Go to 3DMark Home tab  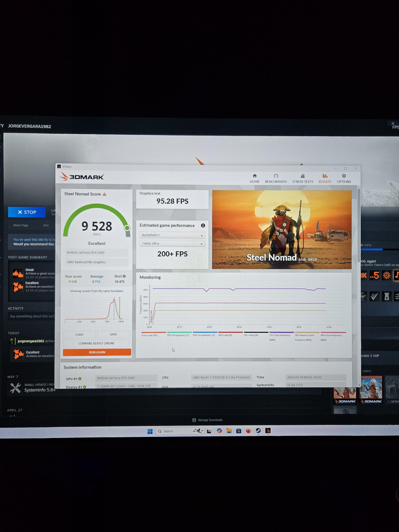coord(254,179)
